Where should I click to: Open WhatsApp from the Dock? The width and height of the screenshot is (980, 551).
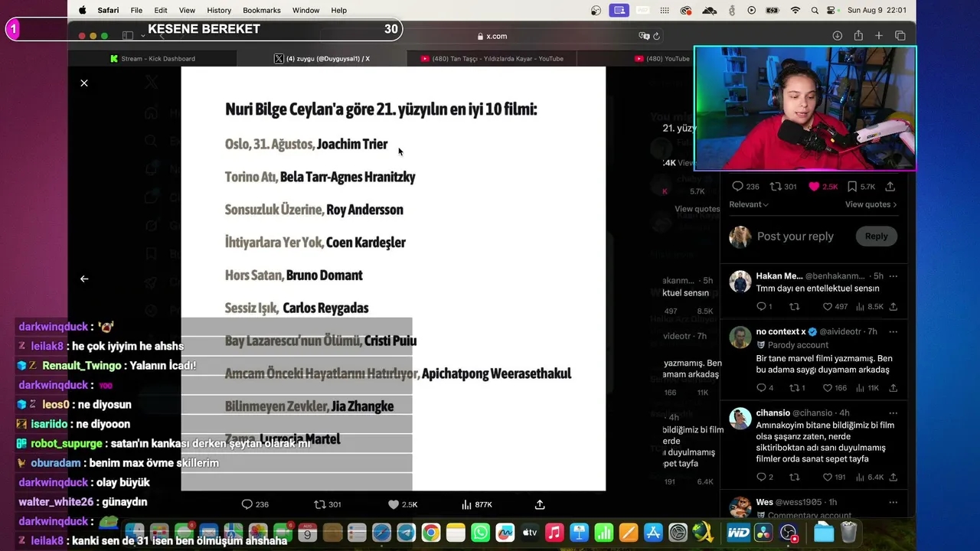tap(480, 533)
